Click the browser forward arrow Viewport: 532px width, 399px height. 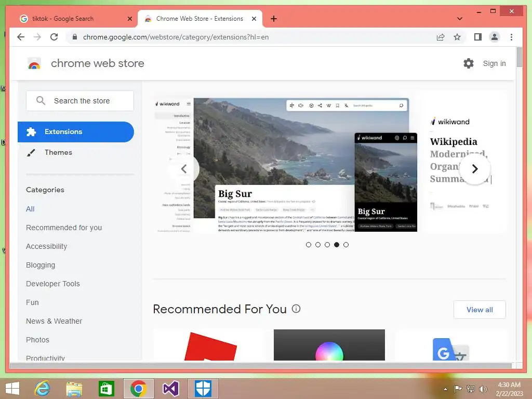coord(37,37)
